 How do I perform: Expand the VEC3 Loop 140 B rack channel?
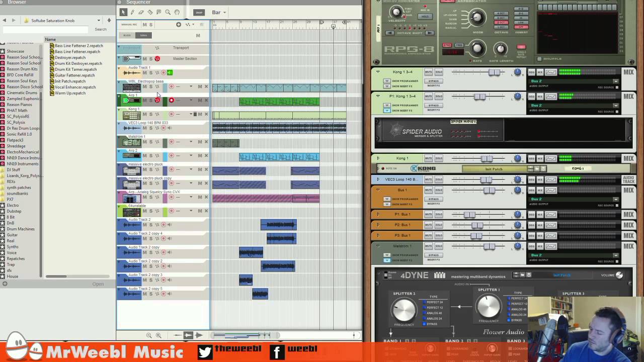378,179
